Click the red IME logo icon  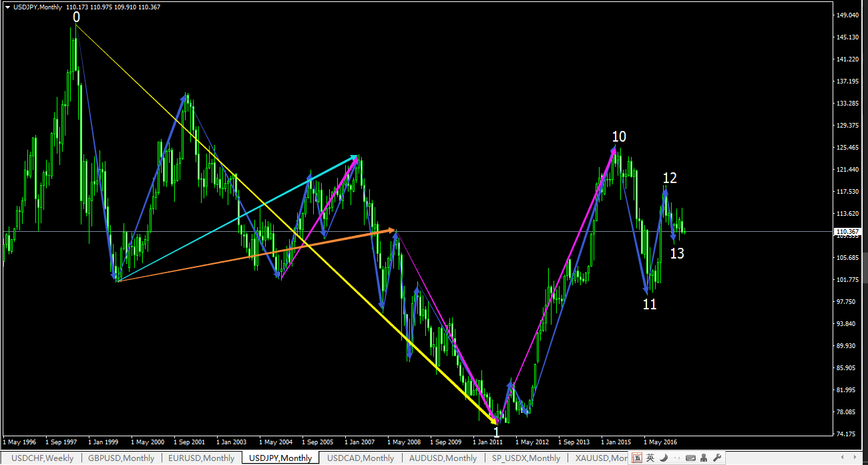pos(637,458)
